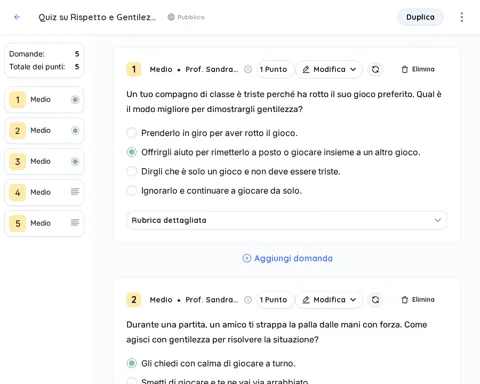Click the quiz title 'Quiz su Rispetto e Gentilez...'
The height and width of the screenshot is (384, 480).
(97, 17)
